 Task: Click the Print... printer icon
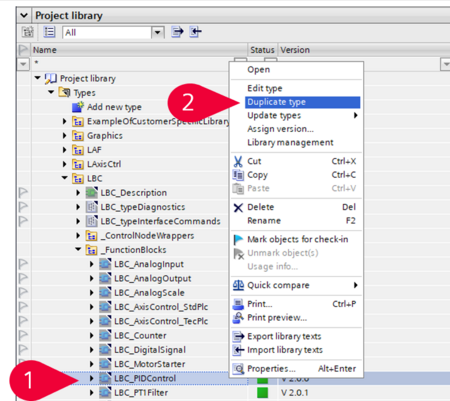coord(238,304)
